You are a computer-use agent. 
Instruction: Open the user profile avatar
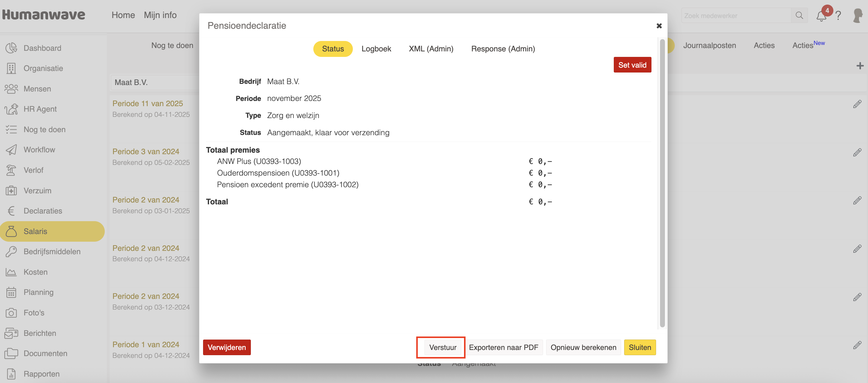[858, 16]
